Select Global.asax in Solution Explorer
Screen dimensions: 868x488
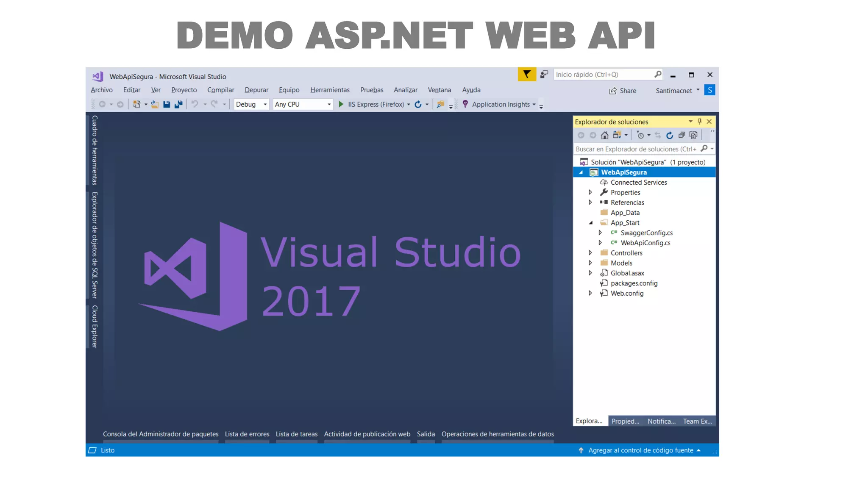click(627, 273)
